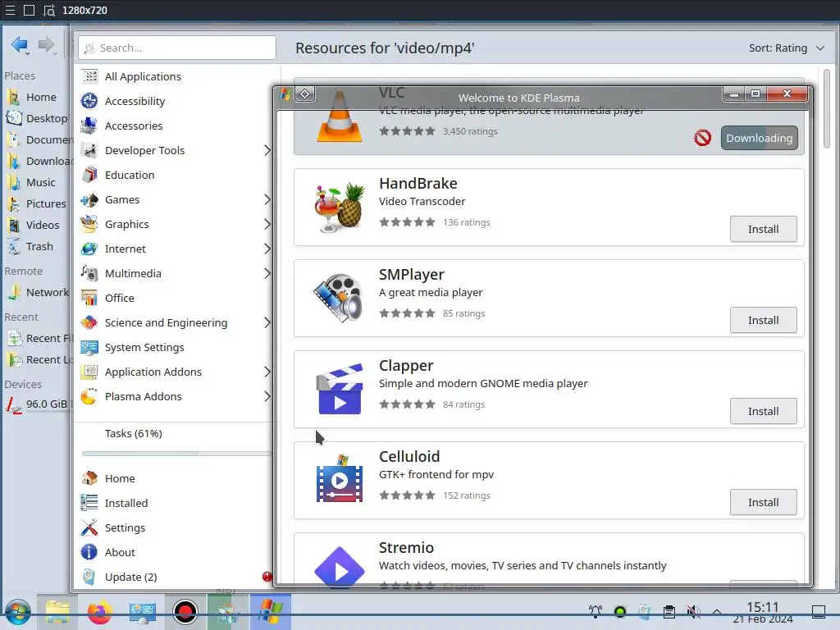
Task: Toggle the keep-above button on Welcome window titlebar
Action: 305,94
